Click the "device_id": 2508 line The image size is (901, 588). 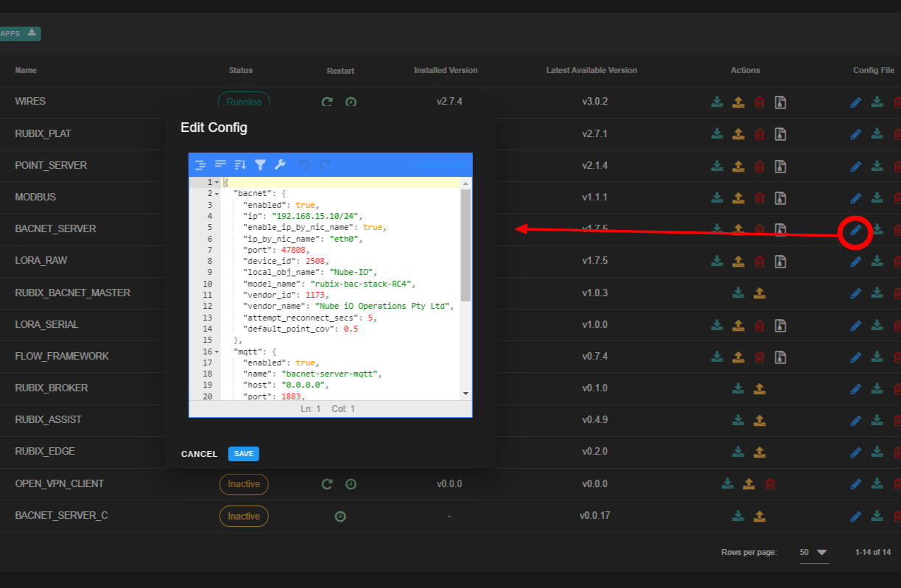[286, 261]
